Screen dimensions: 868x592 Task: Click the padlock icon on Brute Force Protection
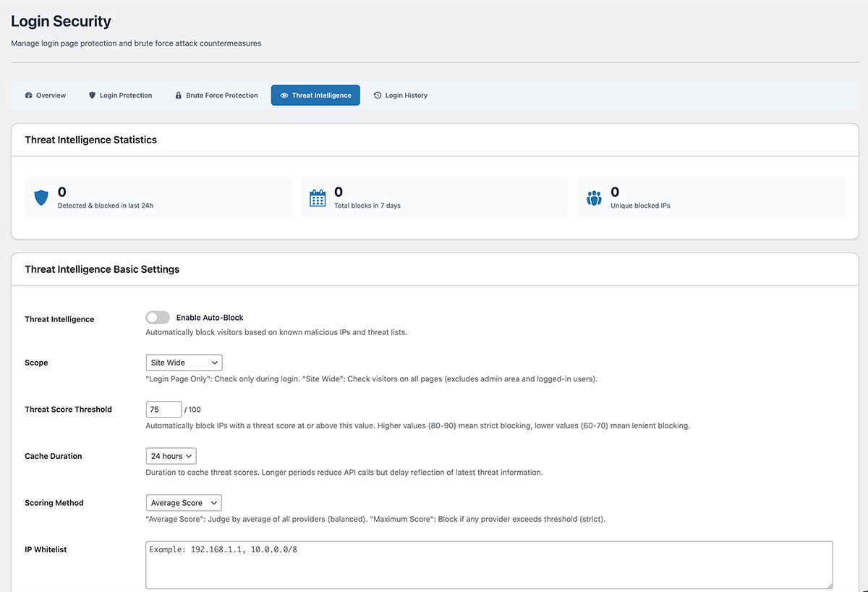click(x=179, y=96)
